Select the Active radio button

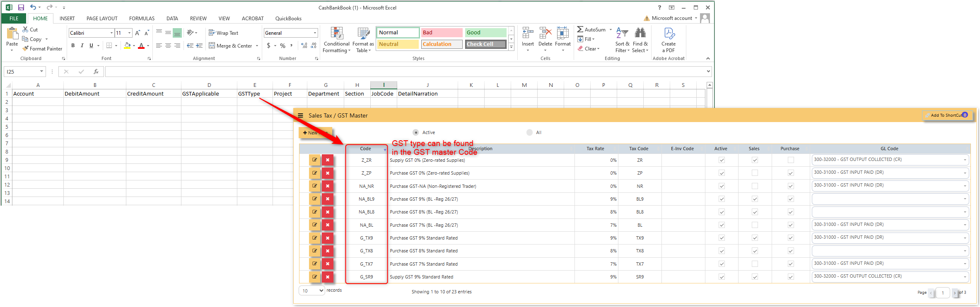(x=415, y=132)
